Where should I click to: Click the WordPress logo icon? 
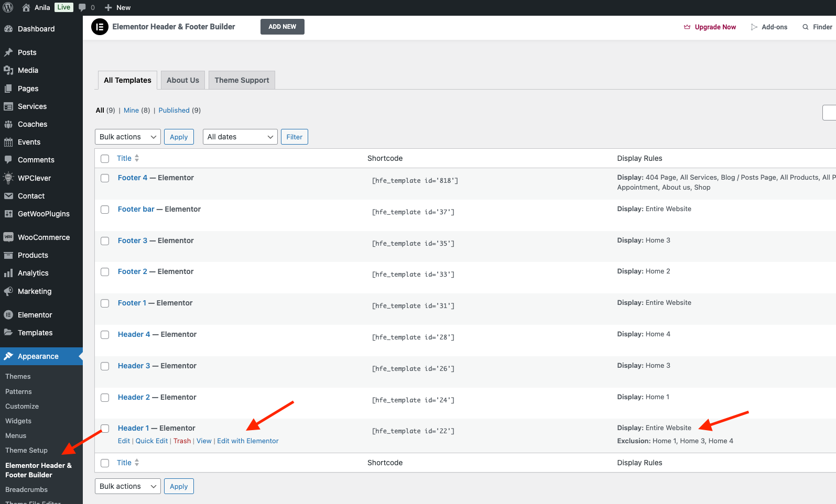coord(8,7)
